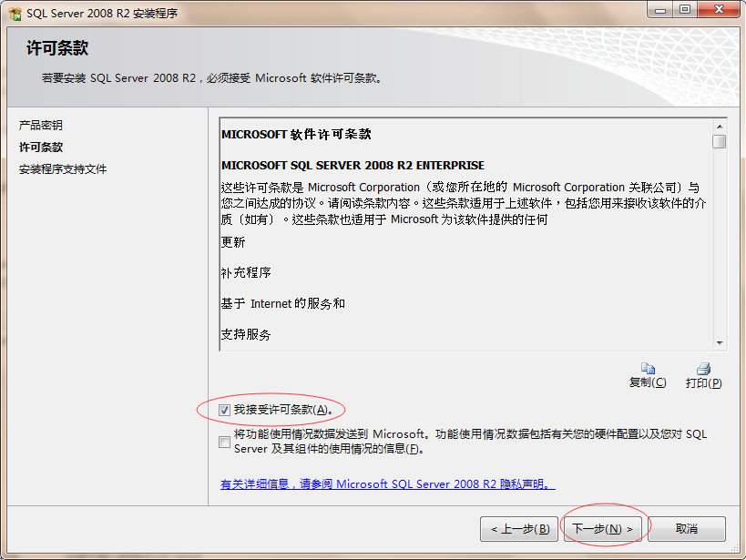This screenshot has width=746, height=560.
Task: Click inside the license terms text box
Action: pos(466,235)
